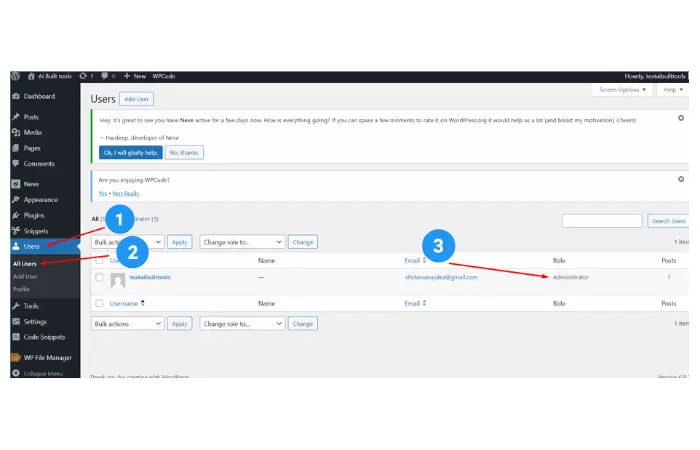
Task: Click the plus New icon
Action: pyautogui.click(x=127, y=76)
